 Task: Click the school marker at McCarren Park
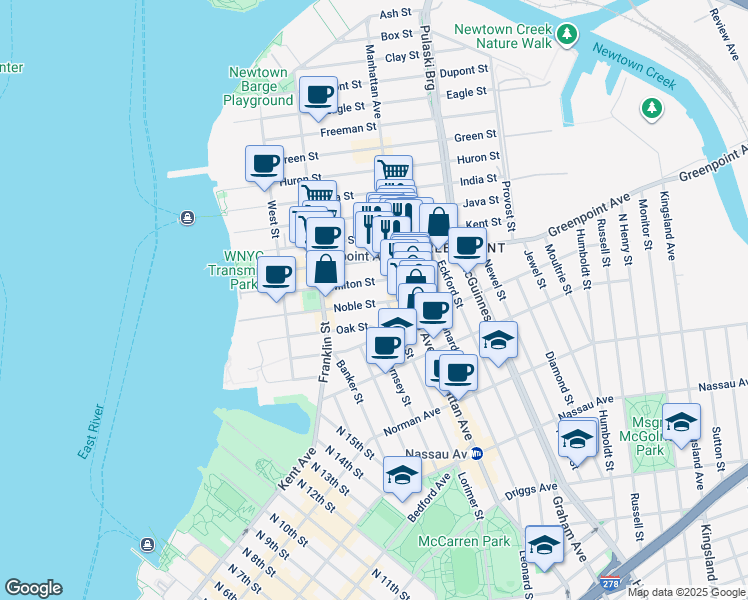[x=544, y=545]
